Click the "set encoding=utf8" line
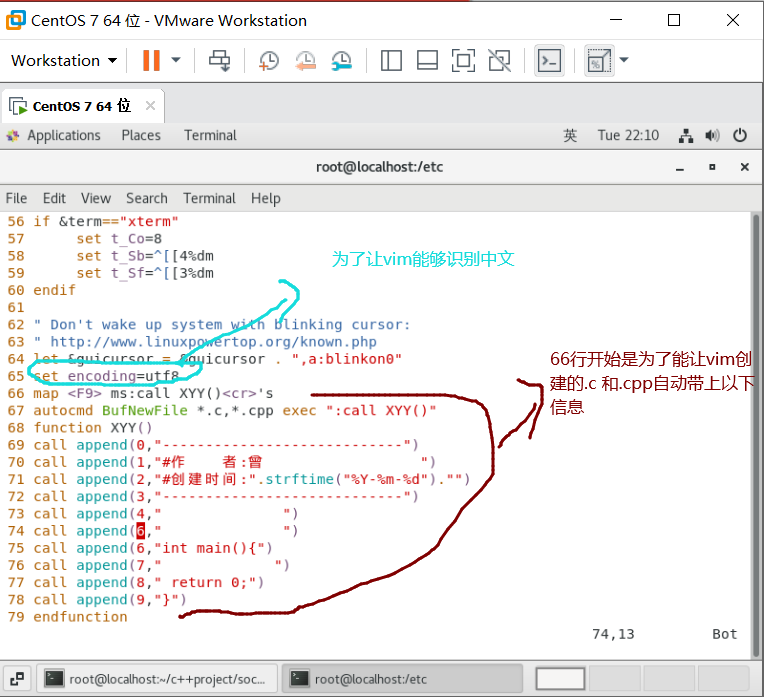The height and width of the screenshot is (697, 764). pos(106,376)
